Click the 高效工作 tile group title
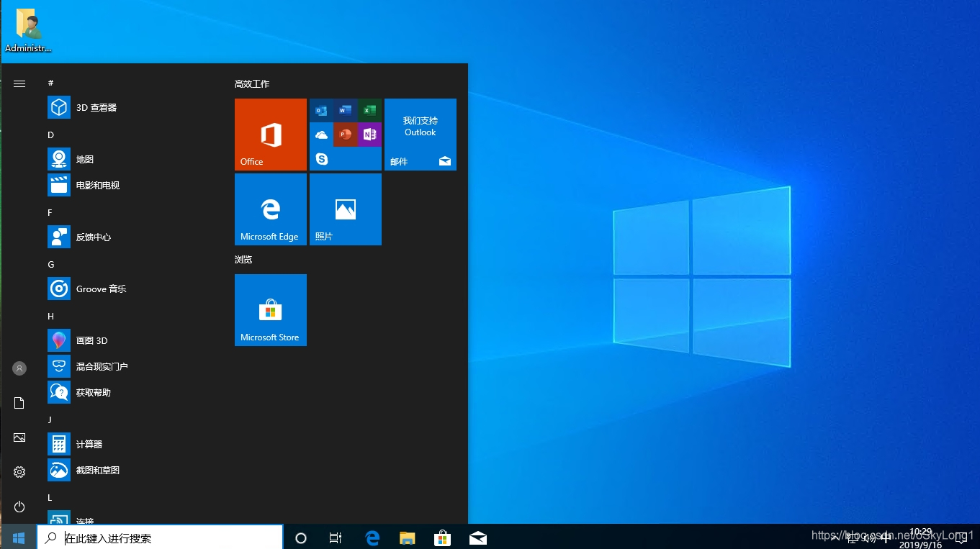 point(252,84)
